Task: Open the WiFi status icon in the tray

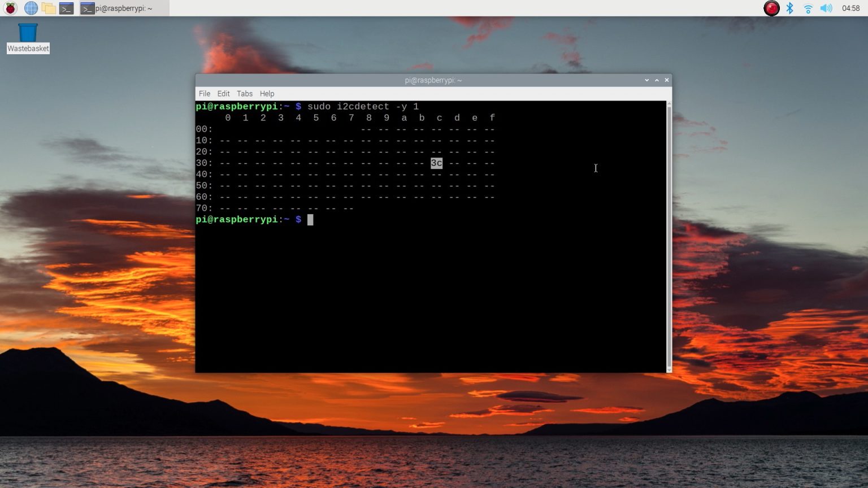Action: pos(808,8)
